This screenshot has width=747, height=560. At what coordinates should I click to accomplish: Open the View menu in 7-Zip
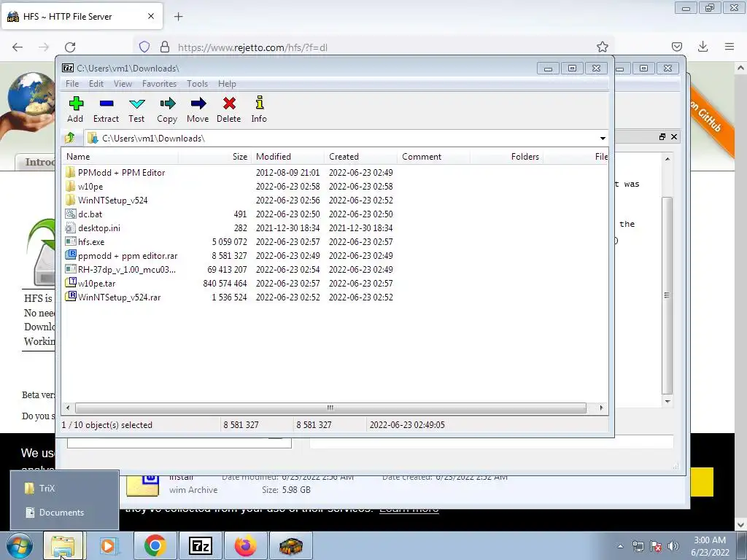coord(123,84)
